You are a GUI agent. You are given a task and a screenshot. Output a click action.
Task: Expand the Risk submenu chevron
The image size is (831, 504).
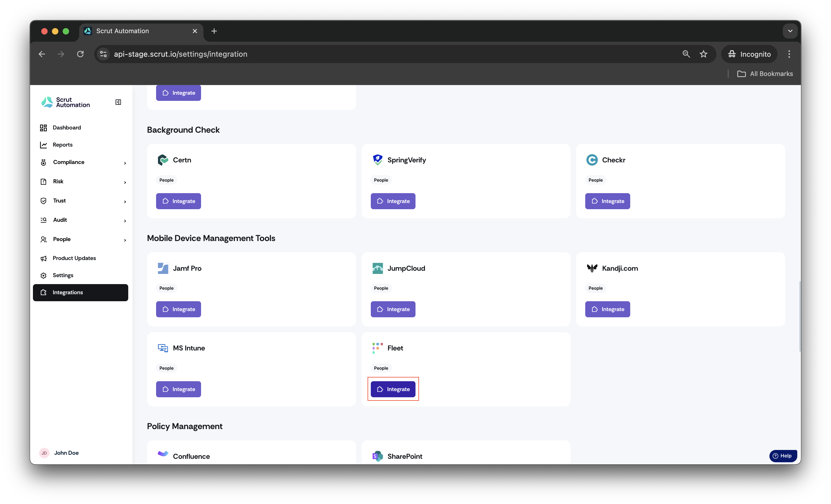click(x=125, y=182)
